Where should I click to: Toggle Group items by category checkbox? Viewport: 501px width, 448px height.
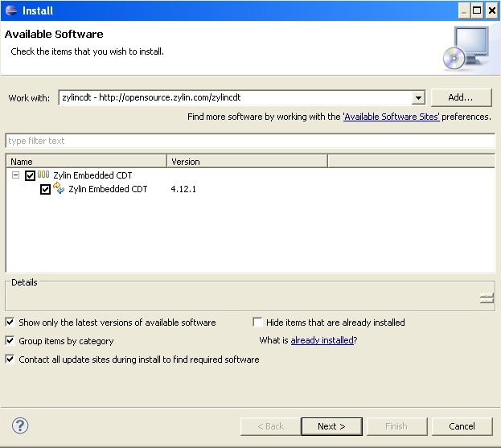point(10,341)
